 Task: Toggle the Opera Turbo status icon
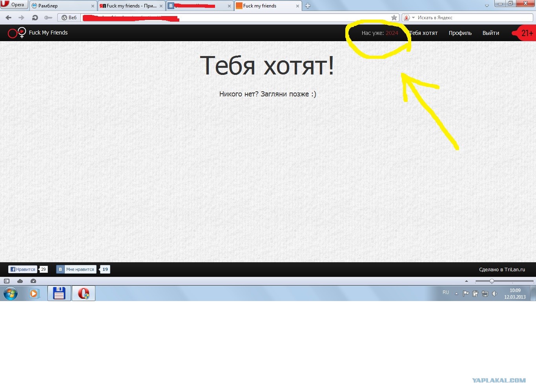[x=33, y=281]
